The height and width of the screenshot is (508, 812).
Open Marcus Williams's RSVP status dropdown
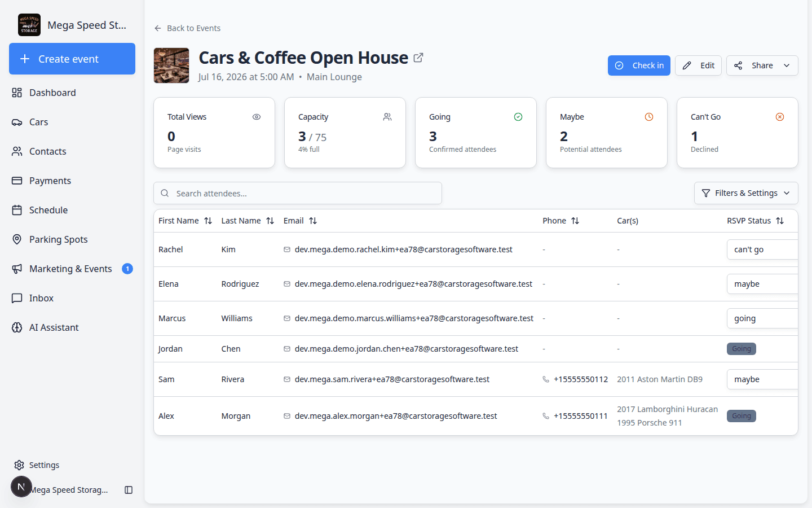762,318
